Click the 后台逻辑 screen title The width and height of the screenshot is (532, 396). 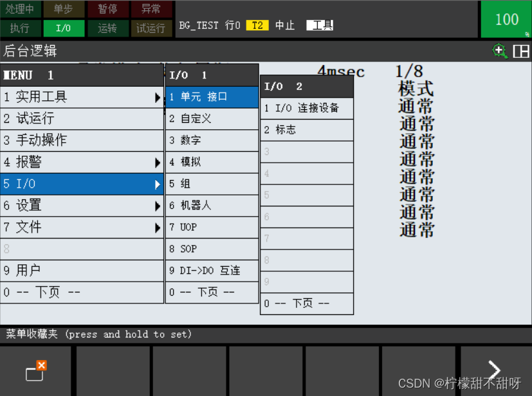click(x=30, y=51)
